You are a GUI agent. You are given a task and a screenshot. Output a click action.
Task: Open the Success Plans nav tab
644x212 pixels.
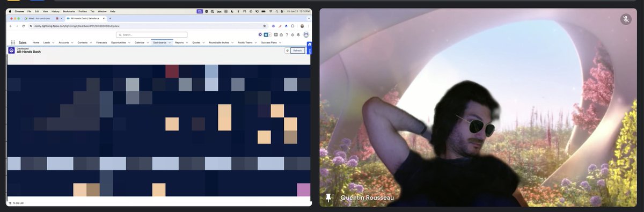click(x=269, y=42)
